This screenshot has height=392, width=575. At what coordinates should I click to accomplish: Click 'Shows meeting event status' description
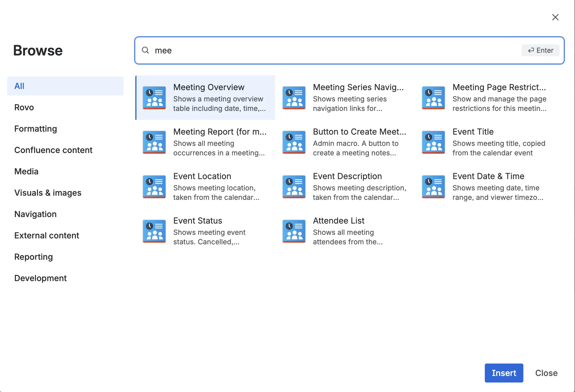[x=209, y=237]
